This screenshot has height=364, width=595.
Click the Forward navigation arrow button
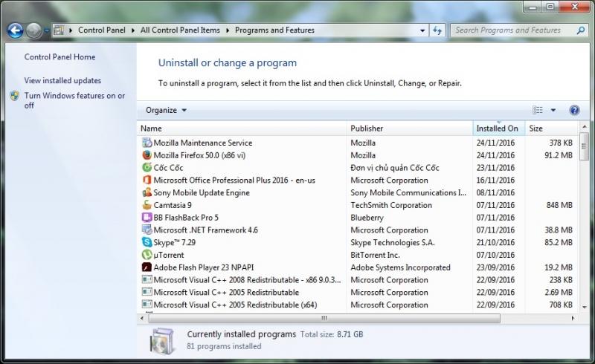click(x=33, y=30)
